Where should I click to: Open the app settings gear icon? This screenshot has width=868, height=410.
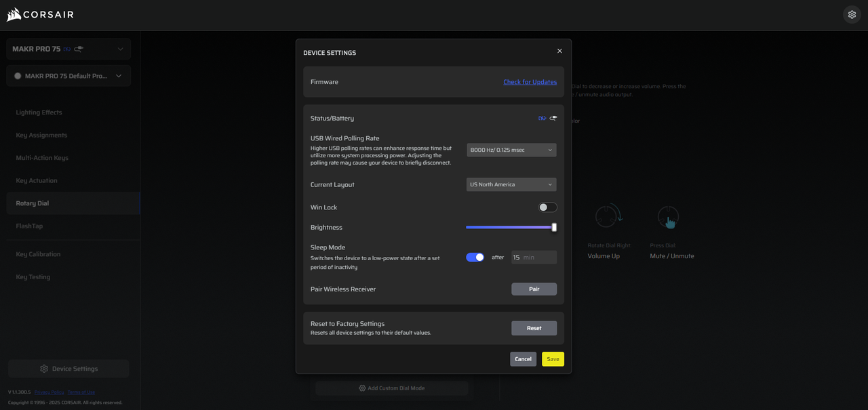[x=852, y=15]
